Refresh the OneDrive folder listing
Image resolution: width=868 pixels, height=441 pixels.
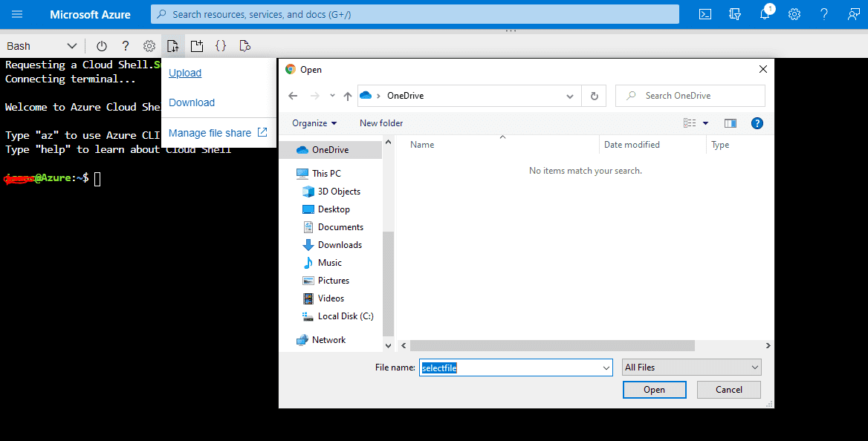[594, 96]
